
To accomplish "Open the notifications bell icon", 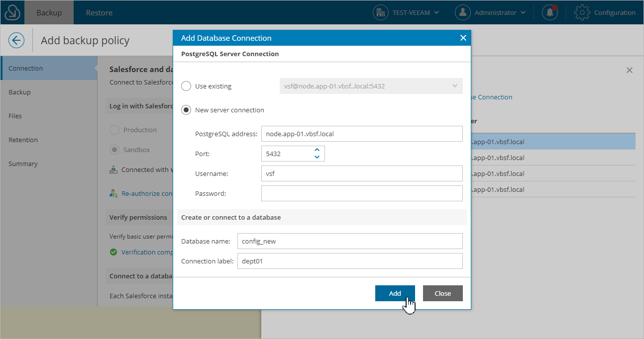I will (x=550, y=12).
